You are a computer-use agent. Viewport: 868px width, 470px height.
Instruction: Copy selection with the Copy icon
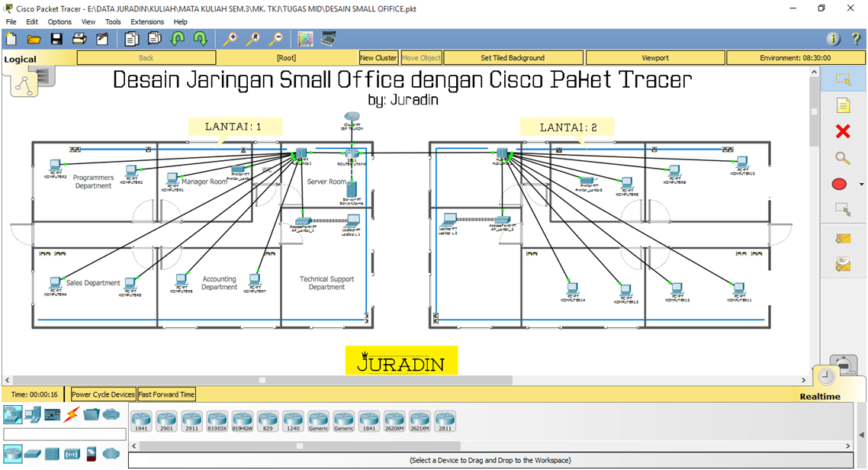(x=132, y=39)
